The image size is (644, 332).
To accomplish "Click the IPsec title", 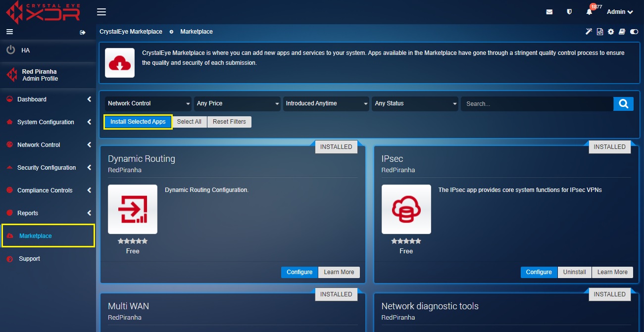I will pos(392,159).
